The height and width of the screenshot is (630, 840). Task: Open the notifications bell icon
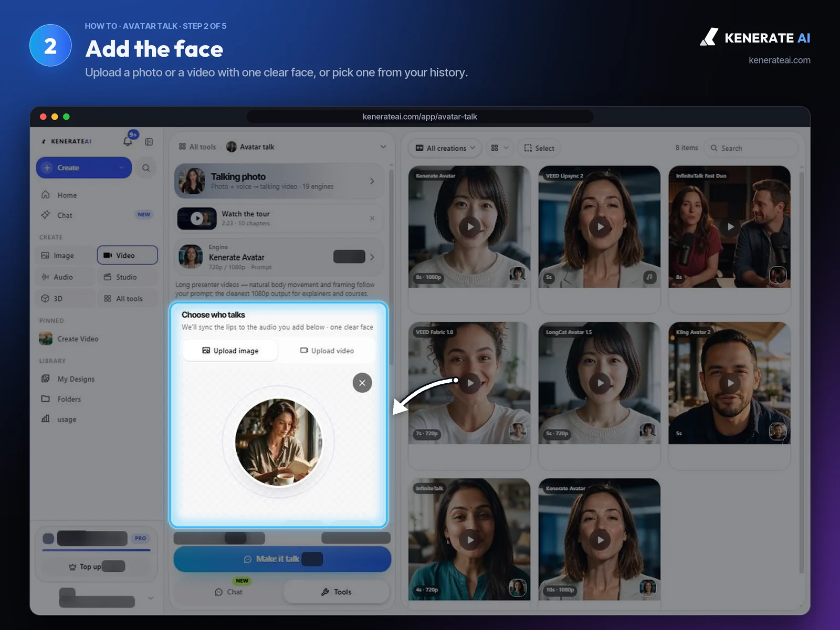click(x=128, y=141)
